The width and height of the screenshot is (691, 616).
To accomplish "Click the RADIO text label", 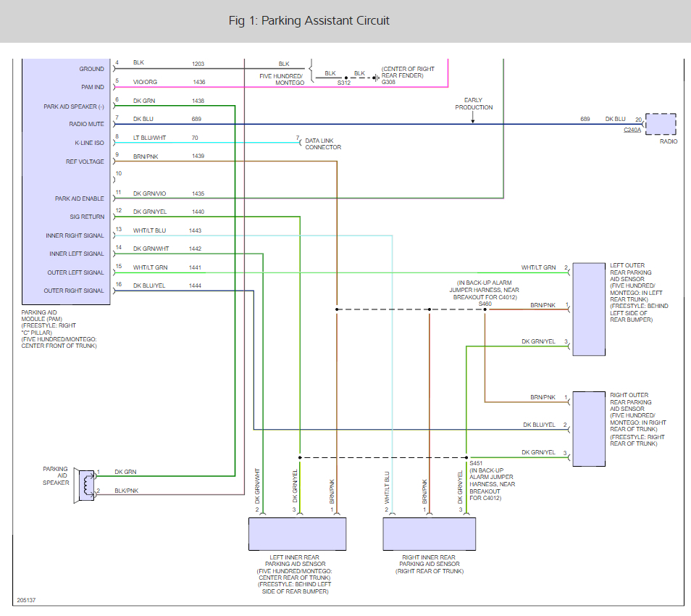I will click(669, 141).
